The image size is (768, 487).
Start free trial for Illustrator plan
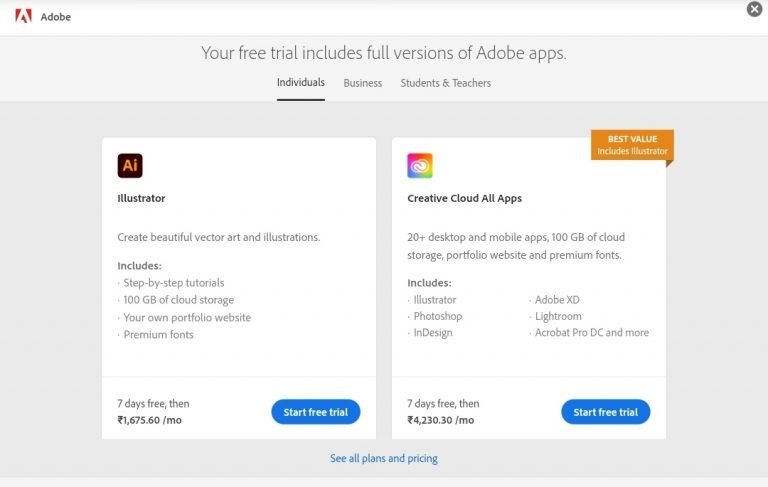pyautogui.click(x=316, y=412)
